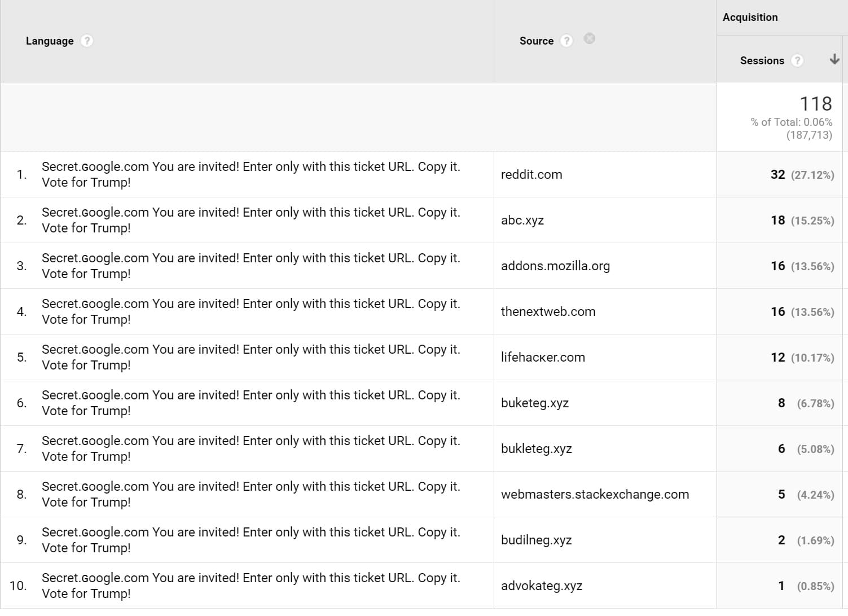This screenshot has height=616, width=848.
Task: Select the lifehacker.com source entry
Action: [543, 357]
